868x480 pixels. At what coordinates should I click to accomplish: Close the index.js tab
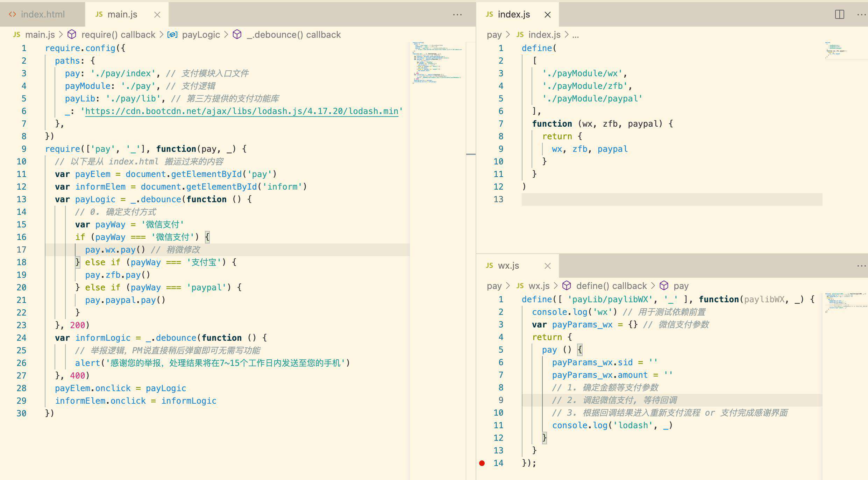(548, 15)
